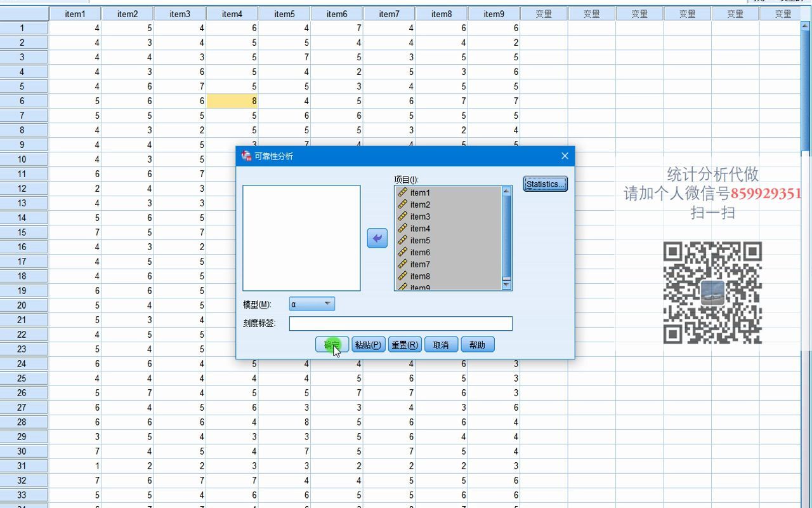Select row header 1
The height and width of the screenshot is (508, 812).
pos(24,28)
